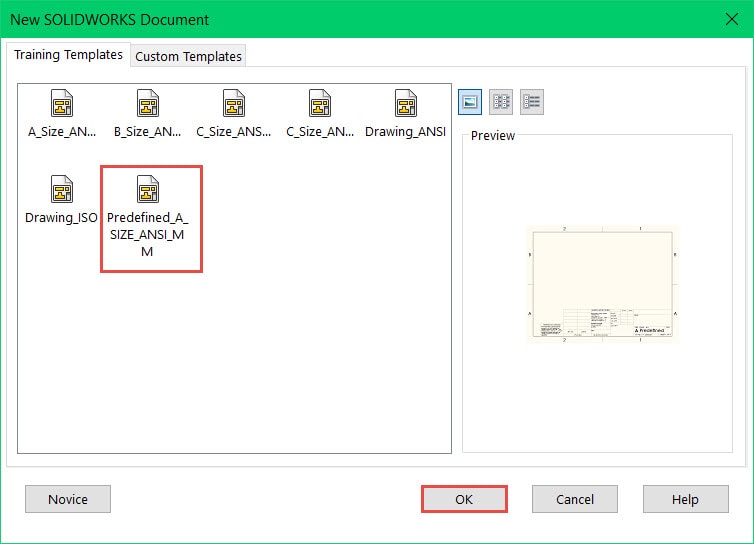Pick the C_Size_ANS... template icon

[x=234, y=104]
